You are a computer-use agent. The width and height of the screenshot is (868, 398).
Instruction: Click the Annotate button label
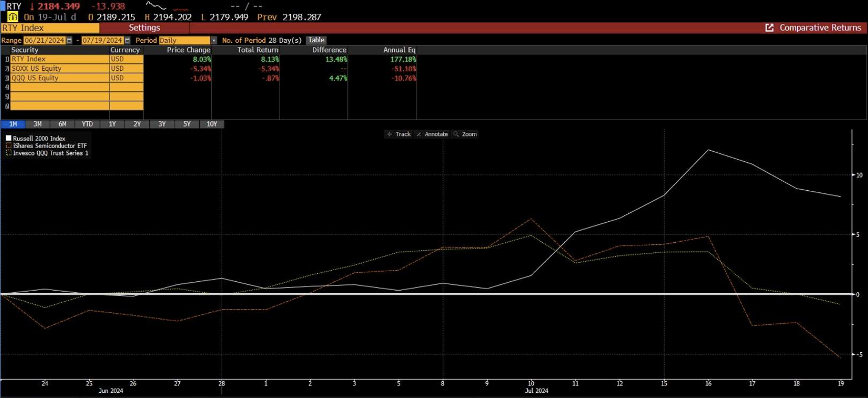(437, 134)
